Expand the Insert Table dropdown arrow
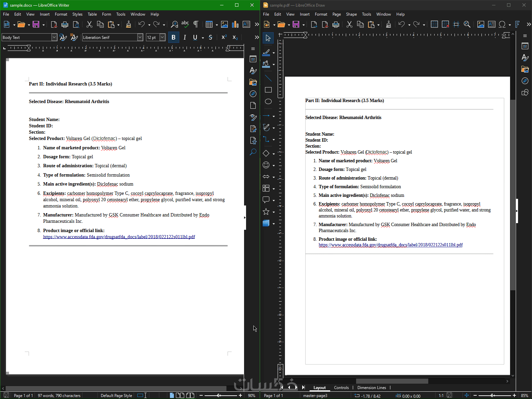This screenshot has width=532, height=399. tap(217, 25)
